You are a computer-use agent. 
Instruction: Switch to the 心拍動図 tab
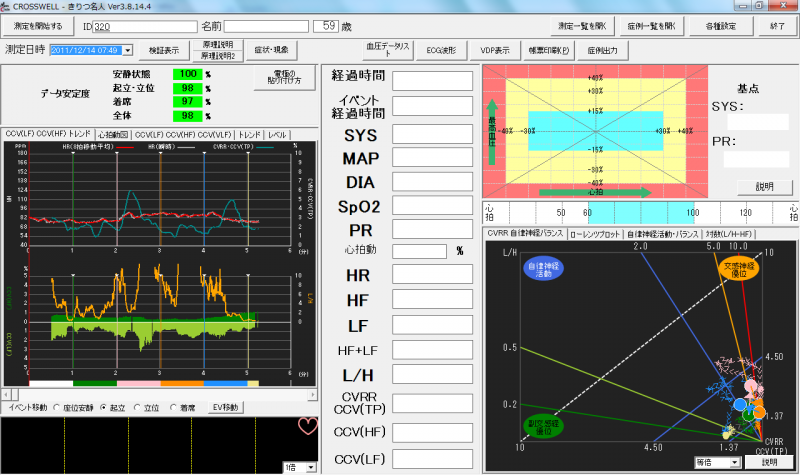pos(113,134)
